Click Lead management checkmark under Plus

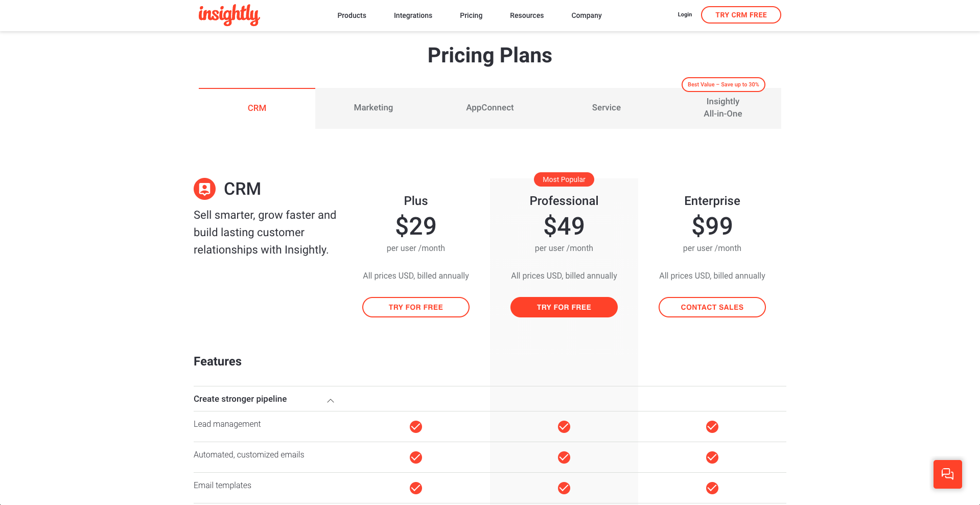pos(416,427)
